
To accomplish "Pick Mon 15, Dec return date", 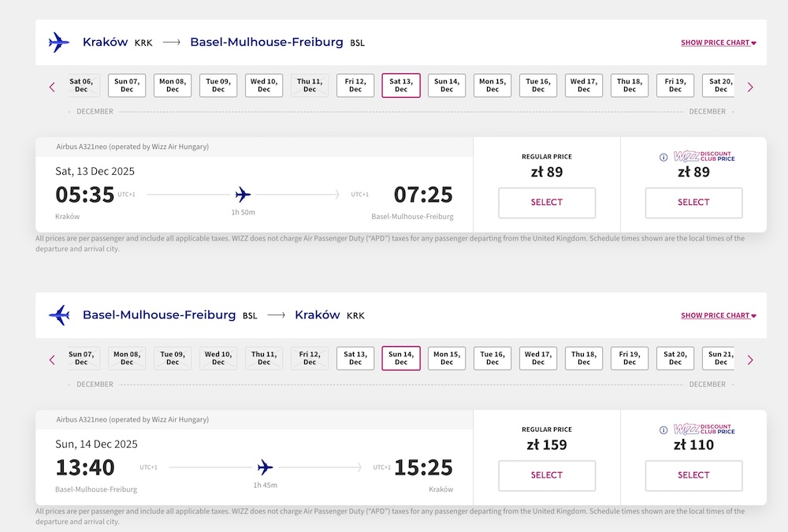I will click(447, 359).
